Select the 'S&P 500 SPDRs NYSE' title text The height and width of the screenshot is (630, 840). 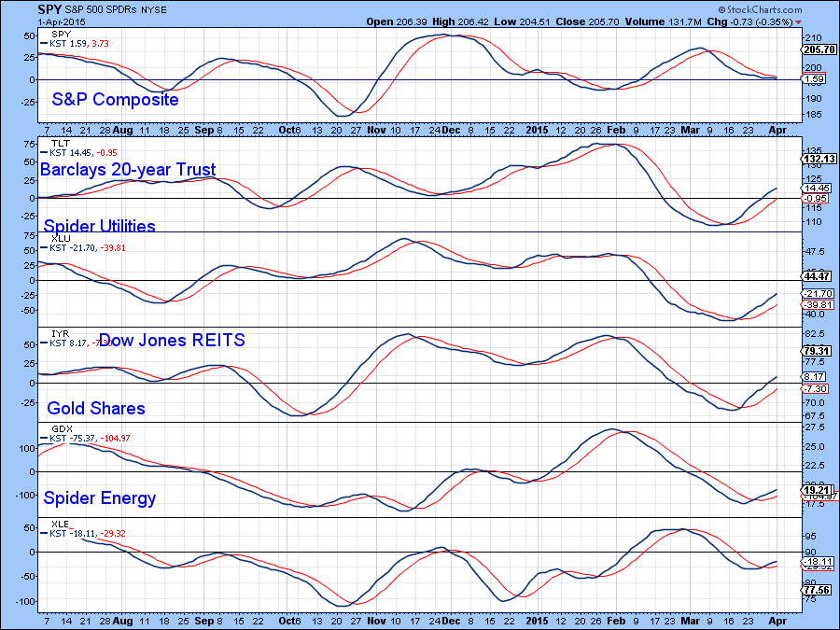(x=116, y=10)
